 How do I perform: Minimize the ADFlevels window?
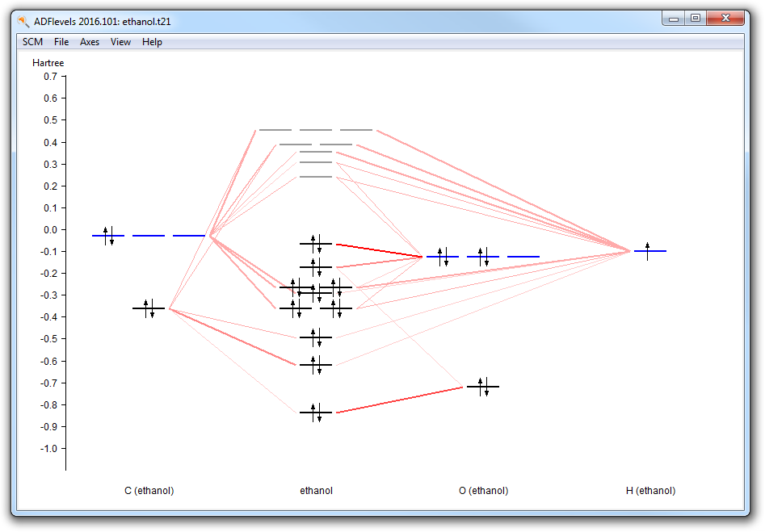tap(674, 19)
